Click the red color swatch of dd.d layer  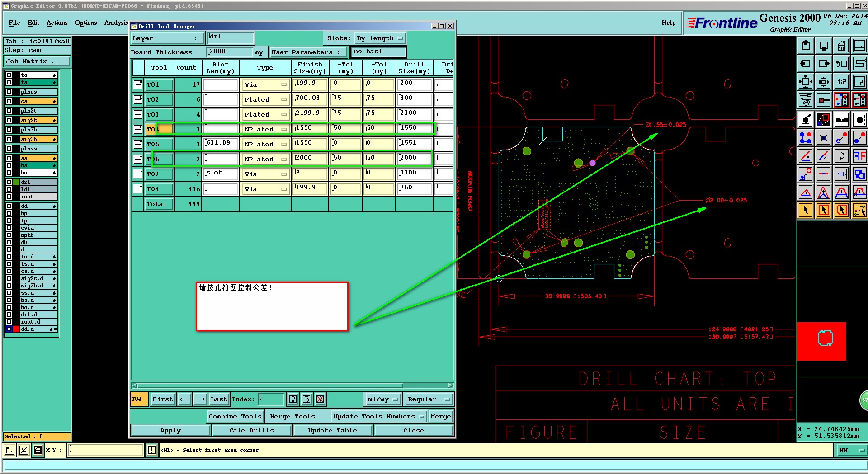16,329
